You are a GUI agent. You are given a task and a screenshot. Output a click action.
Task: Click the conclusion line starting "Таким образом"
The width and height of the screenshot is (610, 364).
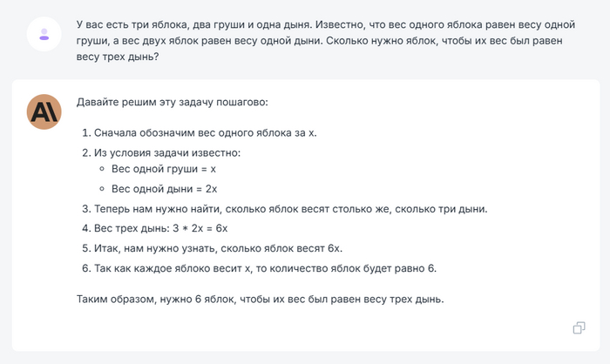261,300
